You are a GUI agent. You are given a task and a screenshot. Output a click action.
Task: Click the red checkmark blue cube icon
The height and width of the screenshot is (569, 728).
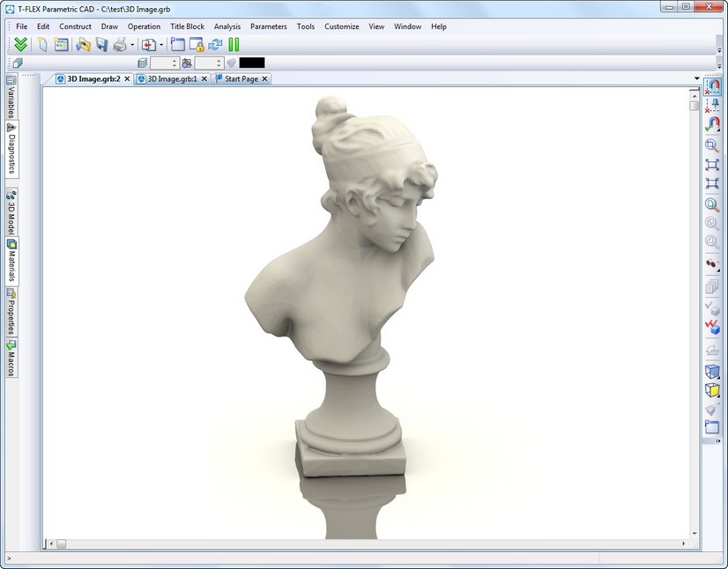point(712,327)
